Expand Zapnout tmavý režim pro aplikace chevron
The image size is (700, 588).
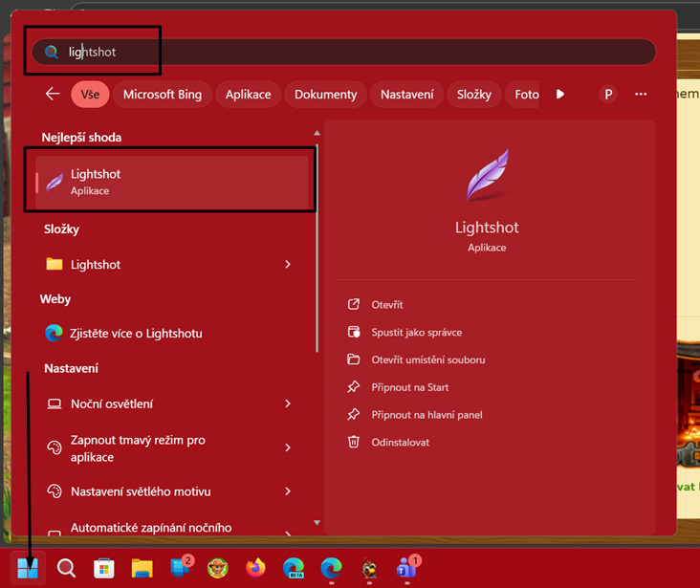click(x=288, y=447)
